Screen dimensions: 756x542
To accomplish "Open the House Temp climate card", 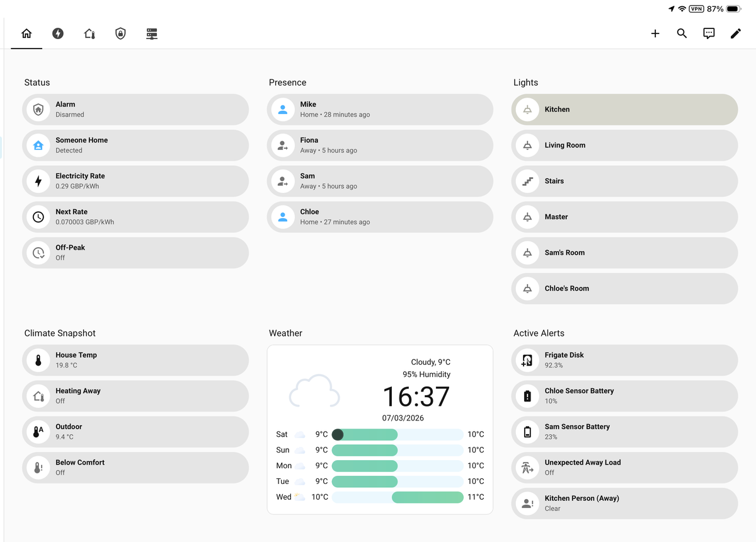I will point(135,359).
